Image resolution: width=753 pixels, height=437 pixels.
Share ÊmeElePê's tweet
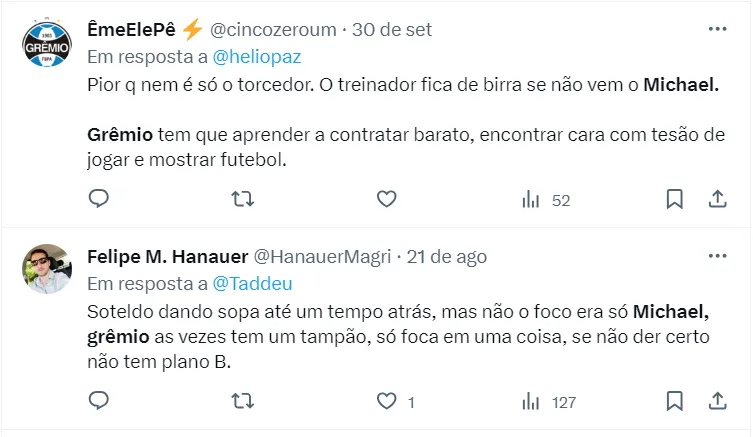[x=717, y=199]
